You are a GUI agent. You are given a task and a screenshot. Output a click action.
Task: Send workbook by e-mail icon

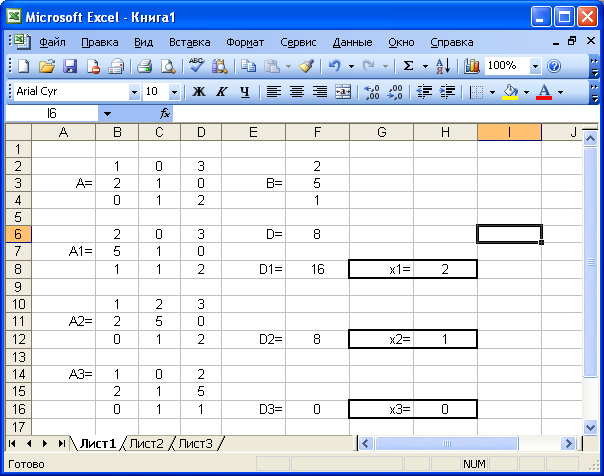(116, 66)
